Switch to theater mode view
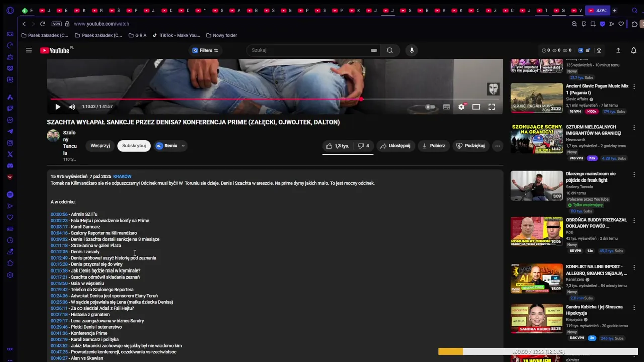 click(476, 107)
